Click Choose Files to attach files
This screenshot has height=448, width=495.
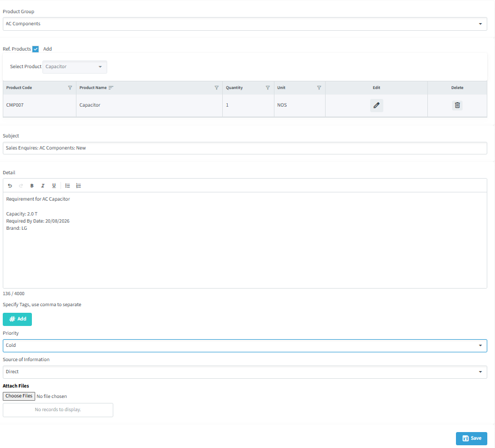pyautogui.click(x=19, y=396)
